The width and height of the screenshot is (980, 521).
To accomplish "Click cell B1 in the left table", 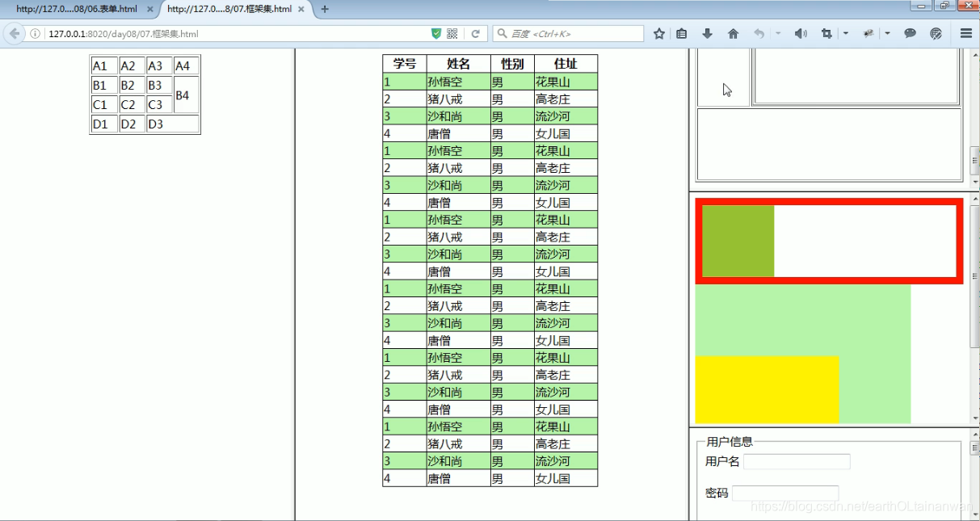I will coord(104,85).
